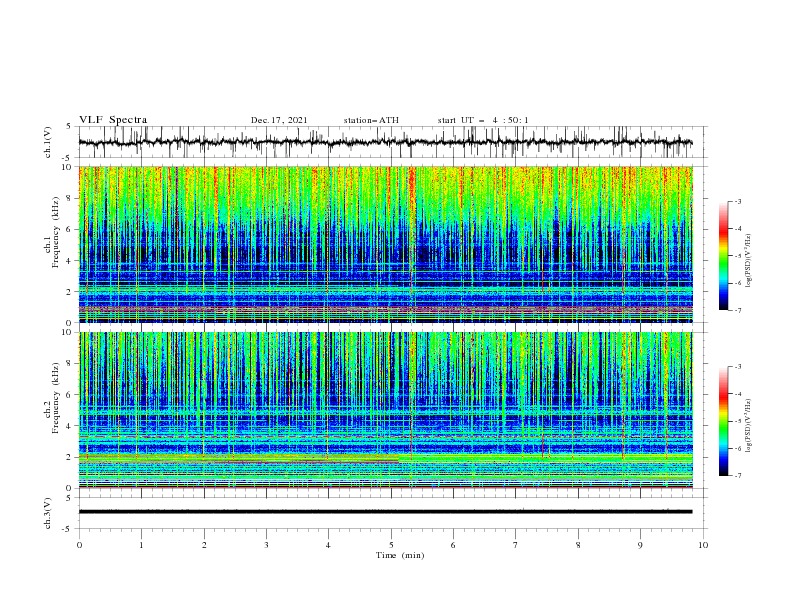Click the "VLF Spectra" plot title
Viewport: 792px width, 612px height.
pos(113,120)
